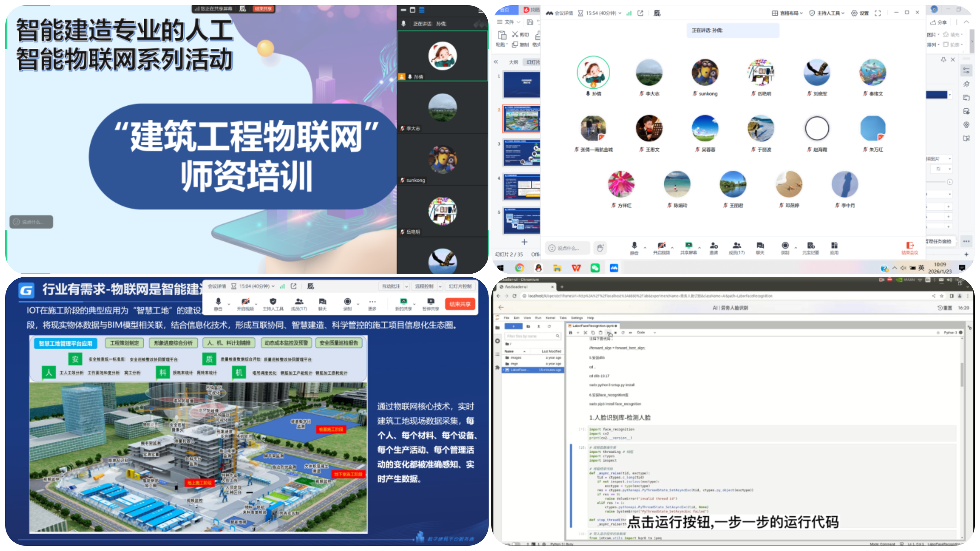Open the Code cell type dropdown
Screen dimensions: 980x551
pos(646,333)
